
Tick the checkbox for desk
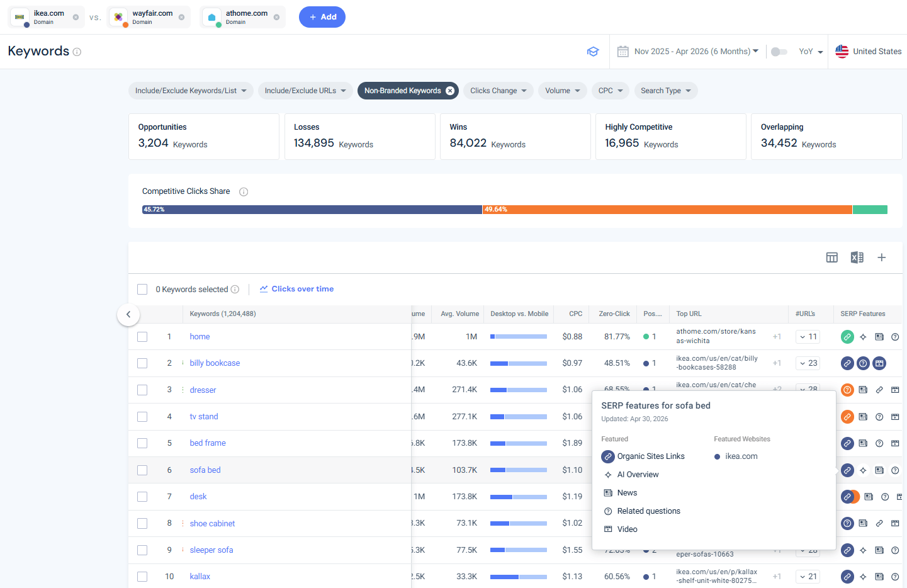click(x=142, y=497)
